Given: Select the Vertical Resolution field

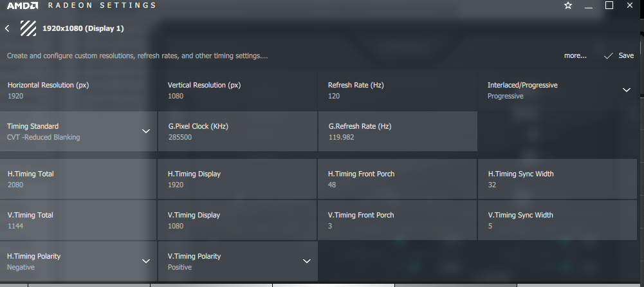Looking at the screenshot, I should click(x=238, y=90).
